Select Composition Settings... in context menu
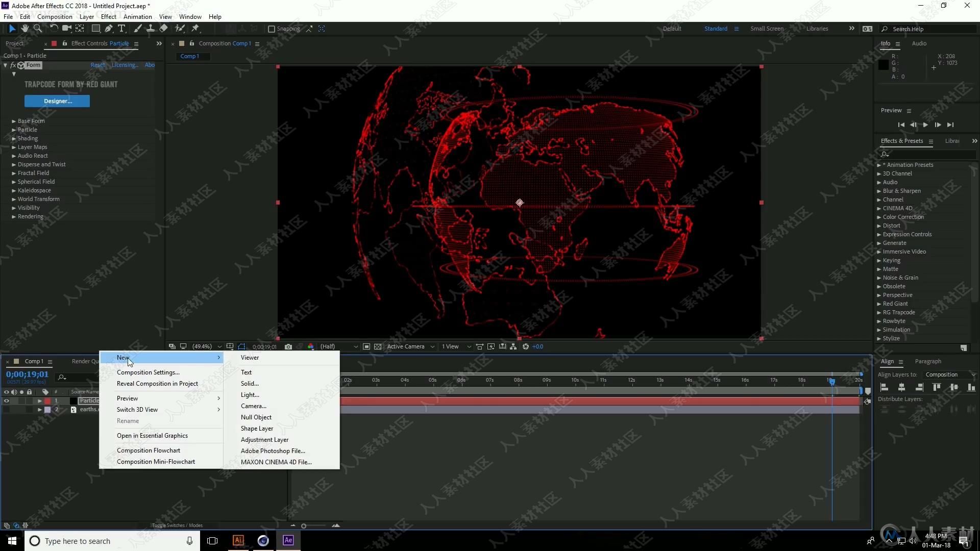 148,372
